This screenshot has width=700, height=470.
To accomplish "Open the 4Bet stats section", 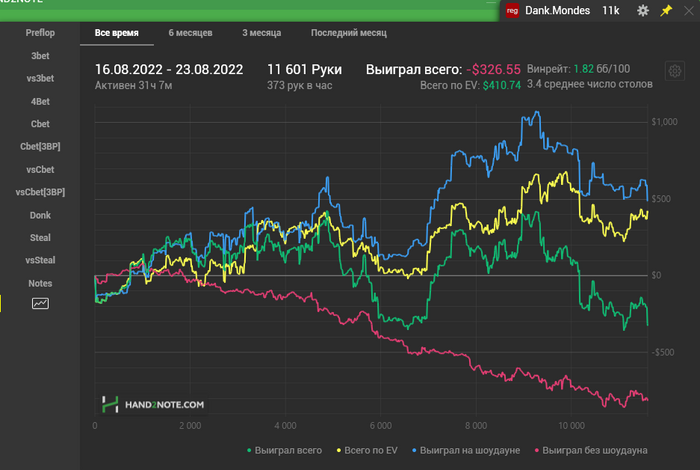I will click(x=40, y=101).
